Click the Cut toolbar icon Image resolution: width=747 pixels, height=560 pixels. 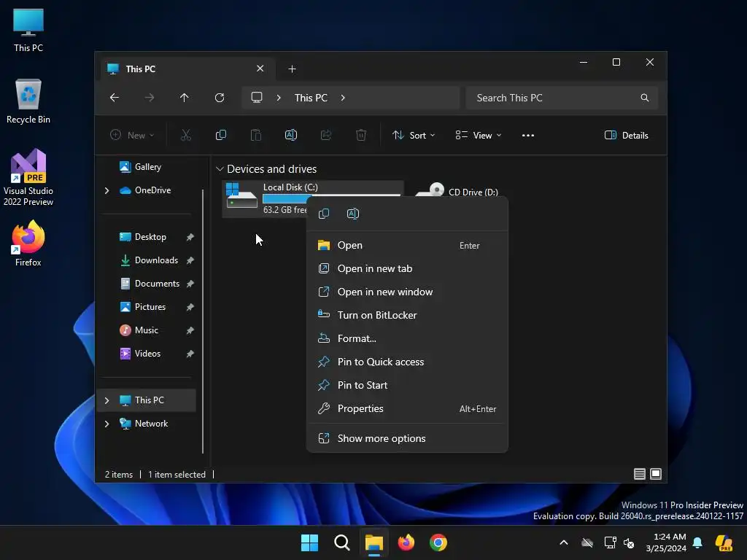(186, 135)
